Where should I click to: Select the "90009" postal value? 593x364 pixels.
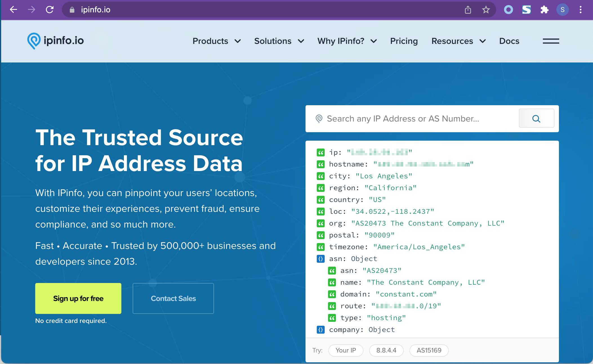click(380, 235)
